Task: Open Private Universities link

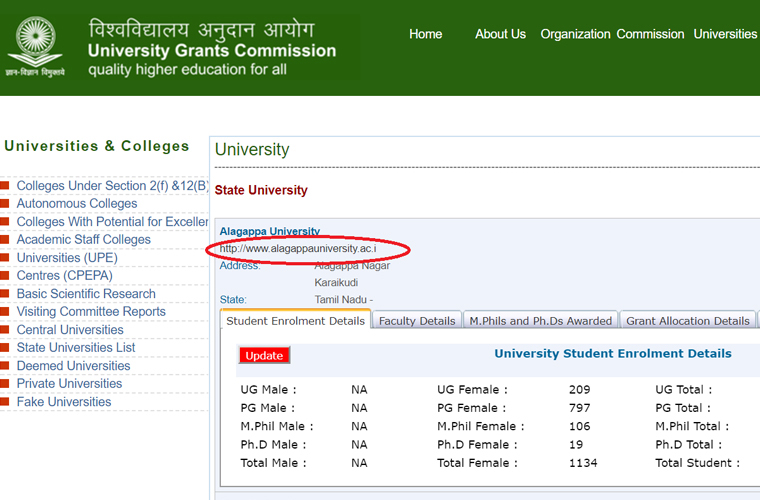Action: click(69, 383)
